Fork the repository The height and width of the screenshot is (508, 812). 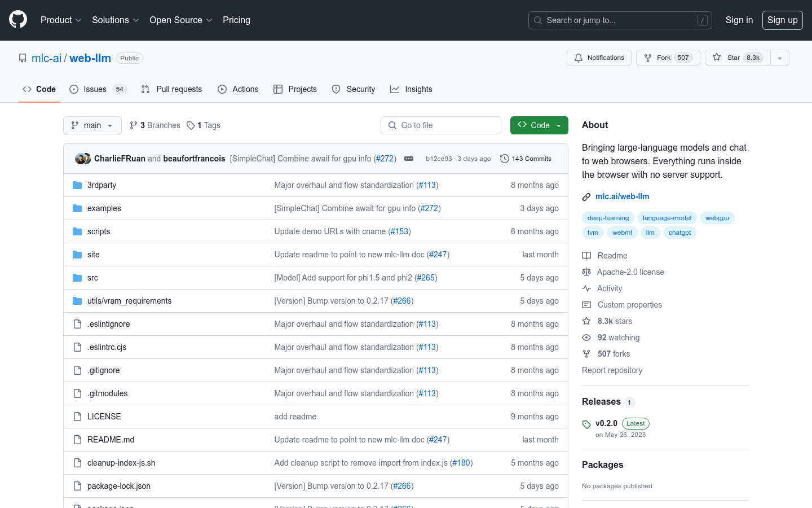coord(668,58)
